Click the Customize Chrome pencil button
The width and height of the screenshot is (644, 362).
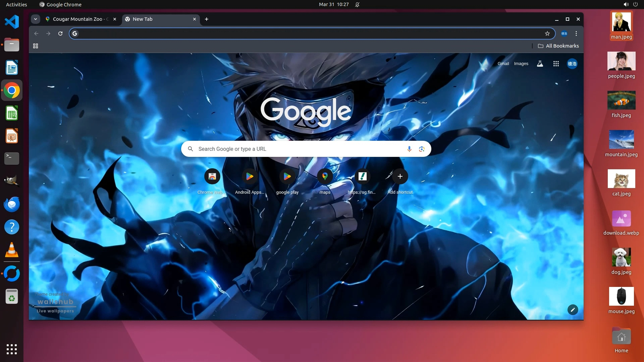573,310
